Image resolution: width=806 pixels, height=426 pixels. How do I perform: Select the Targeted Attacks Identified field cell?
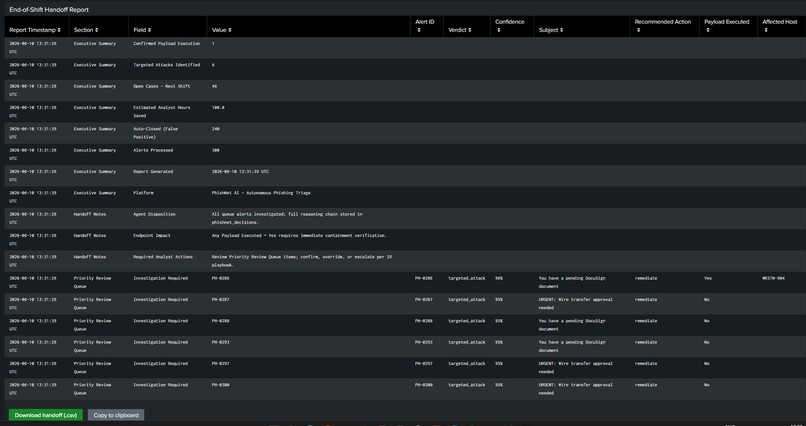167,65
